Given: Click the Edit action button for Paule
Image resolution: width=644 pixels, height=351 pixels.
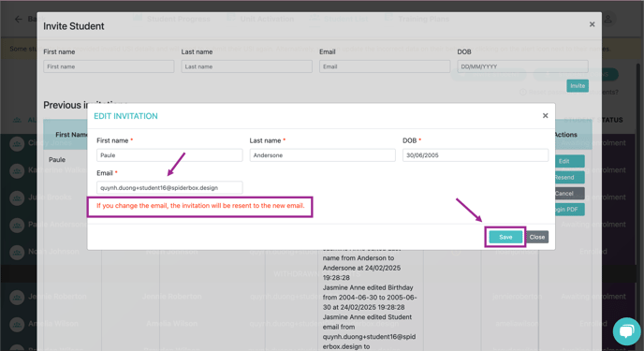Looking at the screenshot, I should tap(569, 161).
